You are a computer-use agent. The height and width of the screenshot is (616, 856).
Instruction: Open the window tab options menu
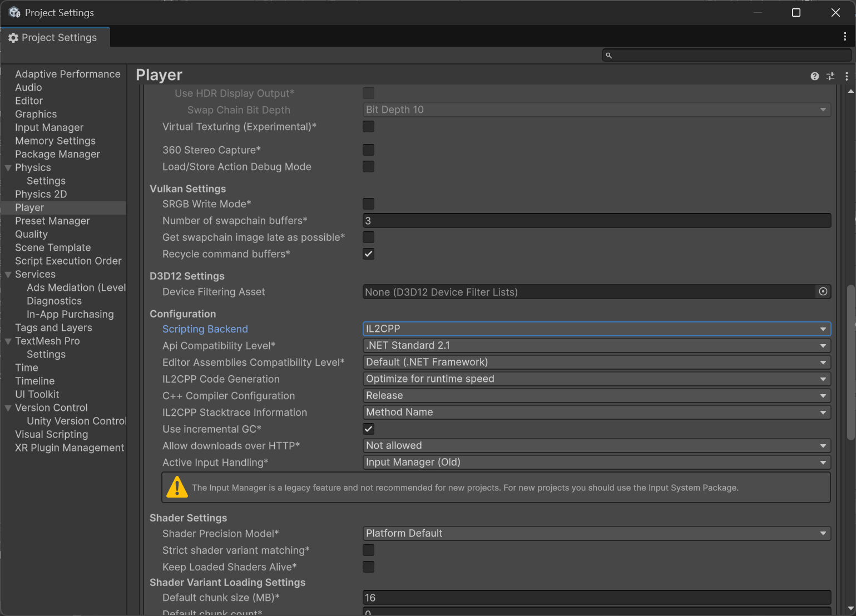click(x=845, y=37)
